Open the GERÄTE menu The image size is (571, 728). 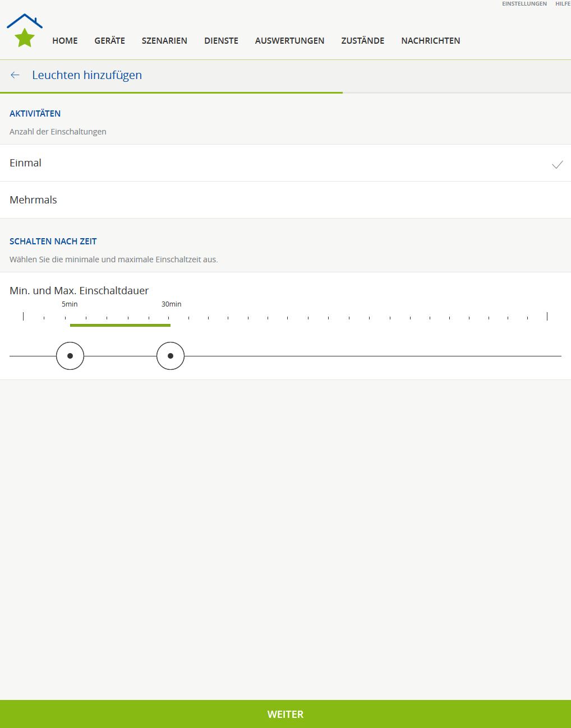(x=109, y=41)
